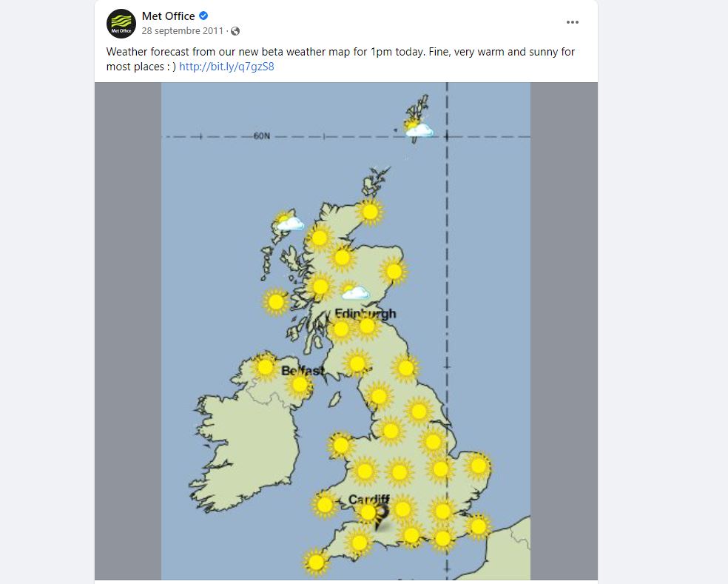Click the partly cloudy icon over Shetland
The width and height of the screenshot is (728, 584).
(x=418, y=130)
